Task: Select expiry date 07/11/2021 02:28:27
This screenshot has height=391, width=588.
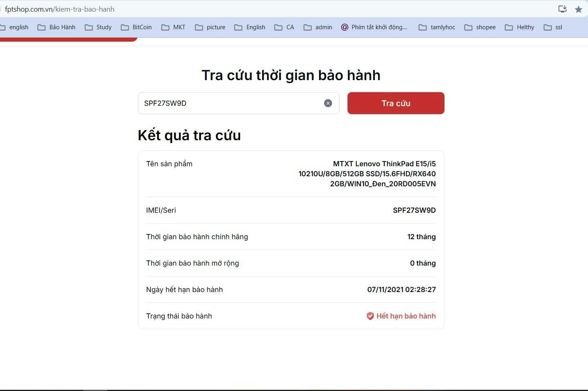Action: click(x=402, y=290)
